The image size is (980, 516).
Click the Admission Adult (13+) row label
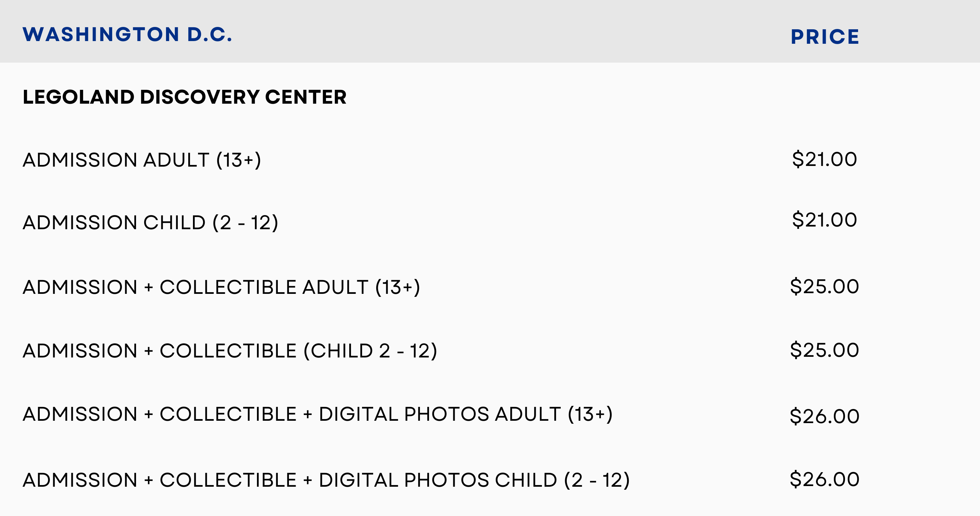click(141, 160)
